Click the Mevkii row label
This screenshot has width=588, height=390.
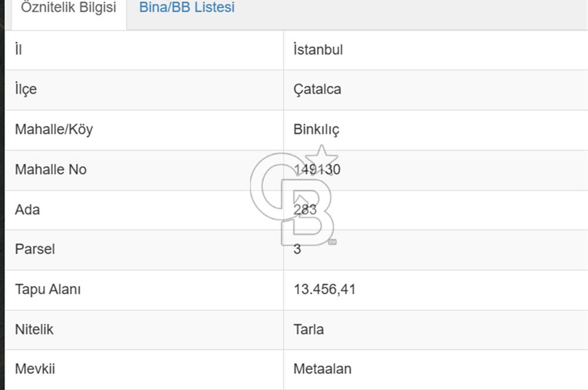34,369
